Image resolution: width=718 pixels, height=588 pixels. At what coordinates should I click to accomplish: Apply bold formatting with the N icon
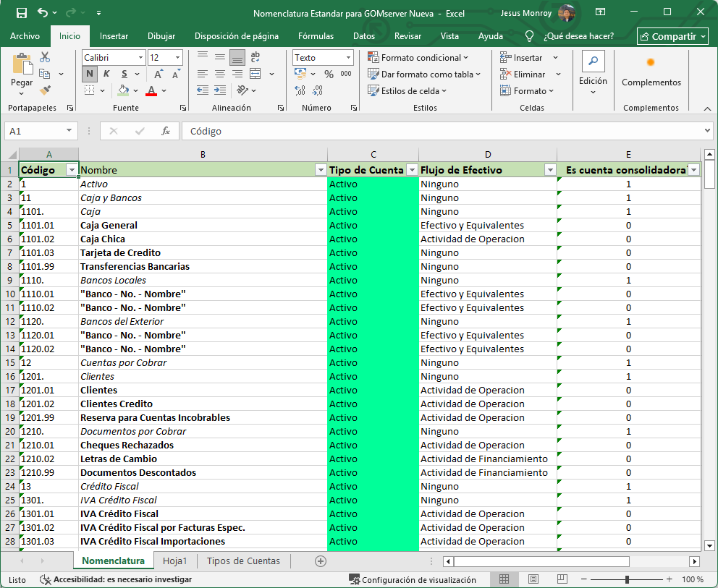pos(90,74)
